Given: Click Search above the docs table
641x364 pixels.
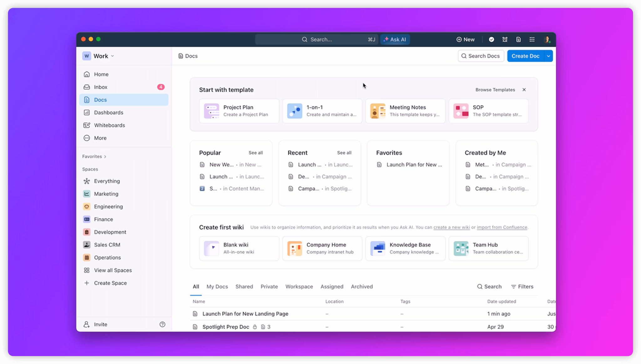Looking at the screenshot, I should pyautogui.click(x=489, y=286).
